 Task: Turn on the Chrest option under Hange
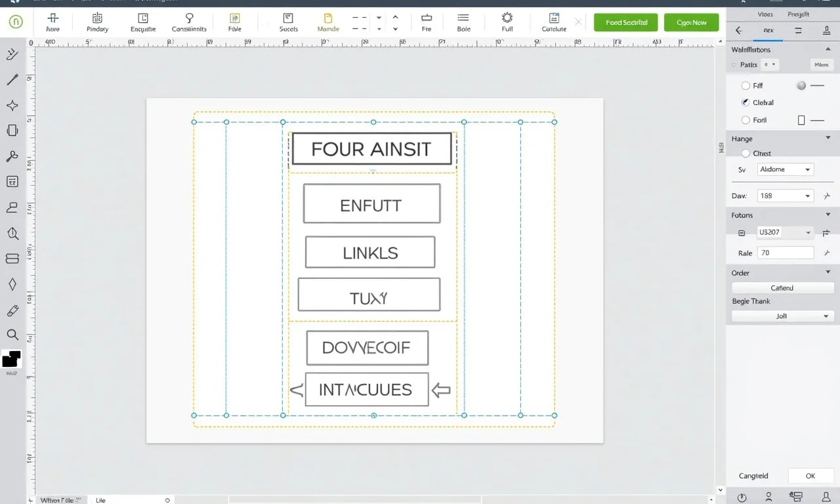click(745, 153)
